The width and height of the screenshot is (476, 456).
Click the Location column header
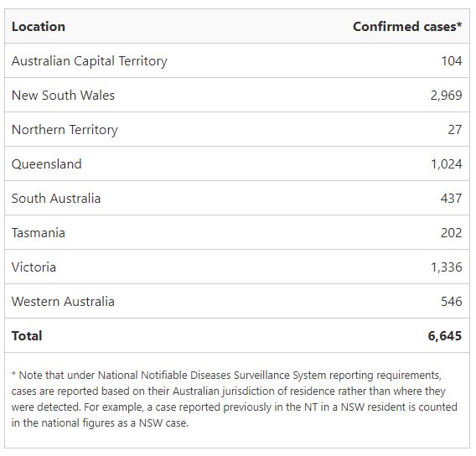pos(39,27)
